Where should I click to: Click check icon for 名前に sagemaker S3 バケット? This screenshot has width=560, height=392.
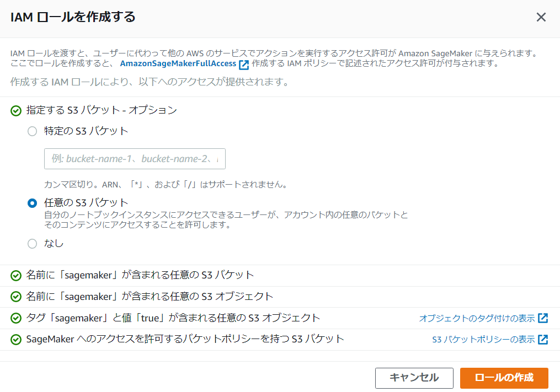pos(16,276)
